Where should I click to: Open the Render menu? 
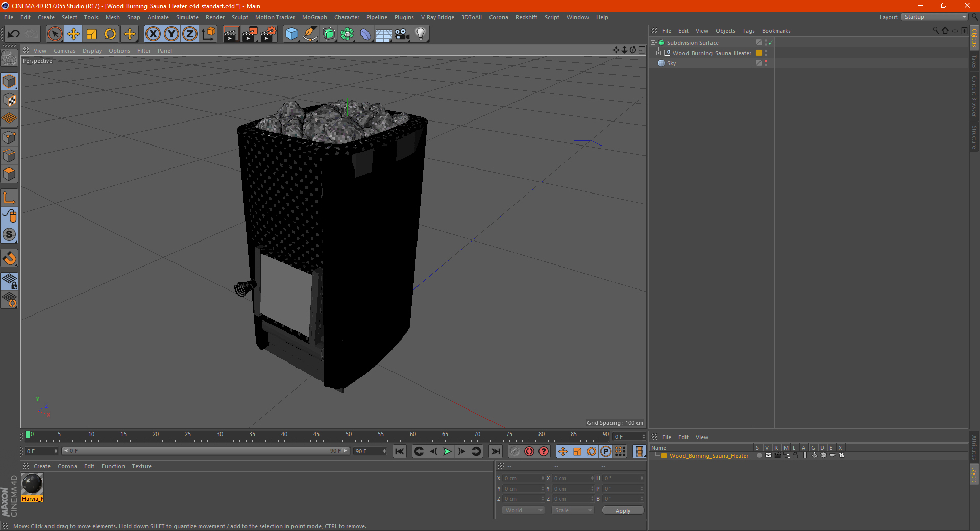[215, 17]
